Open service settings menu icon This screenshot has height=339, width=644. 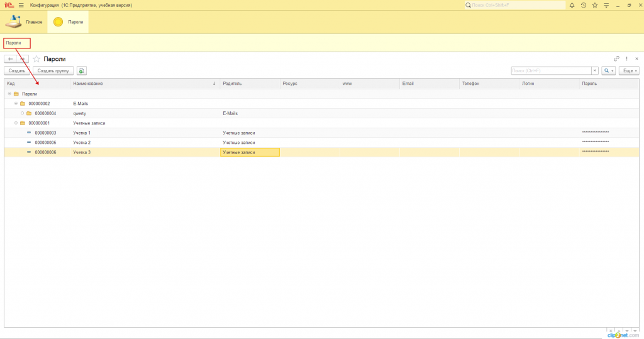coord(606,5)
